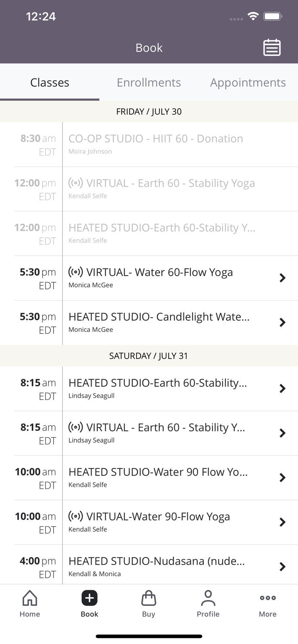Tap the Classes tab label

(49, 82)
